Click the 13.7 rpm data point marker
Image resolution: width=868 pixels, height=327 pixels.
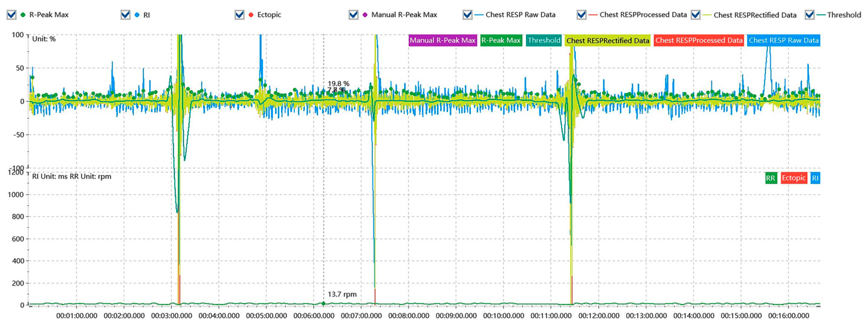(324, 303)
